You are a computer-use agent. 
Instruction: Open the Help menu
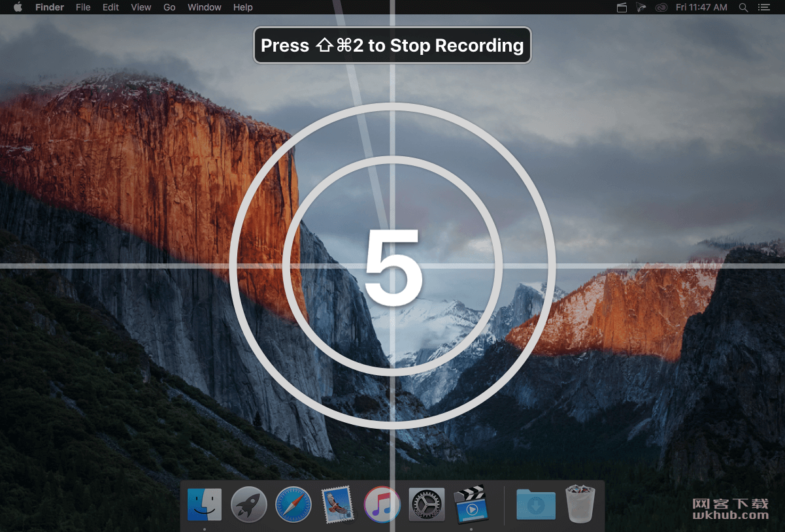tap(242, 7)
